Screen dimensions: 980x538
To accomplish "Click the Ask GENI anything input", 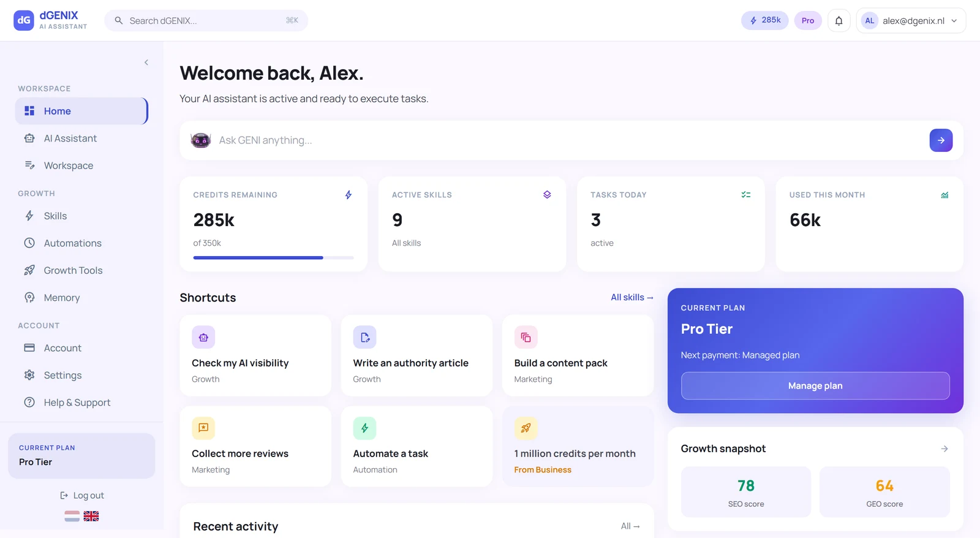I will click(570, 140).
